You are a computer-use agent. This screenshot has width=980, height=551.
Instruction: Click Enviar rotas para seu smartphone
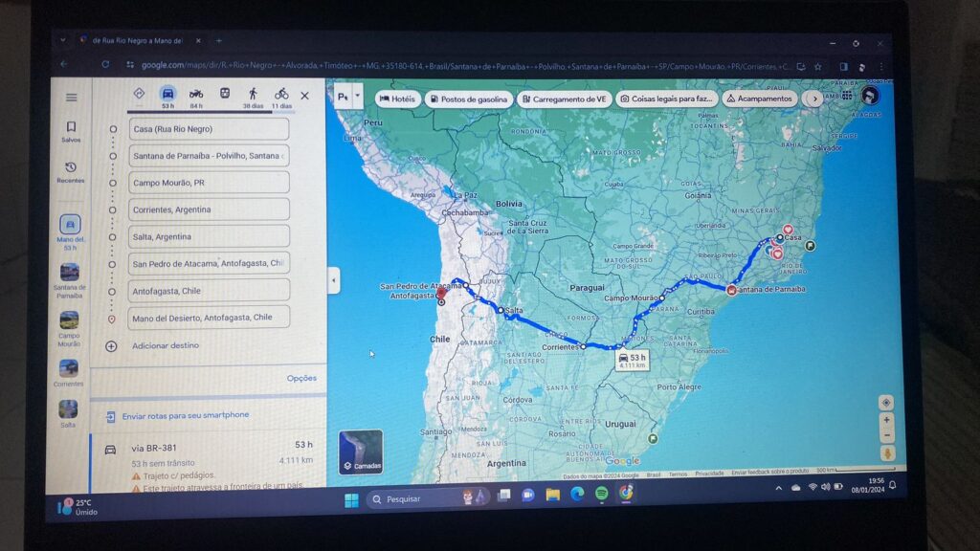point(185,415)
